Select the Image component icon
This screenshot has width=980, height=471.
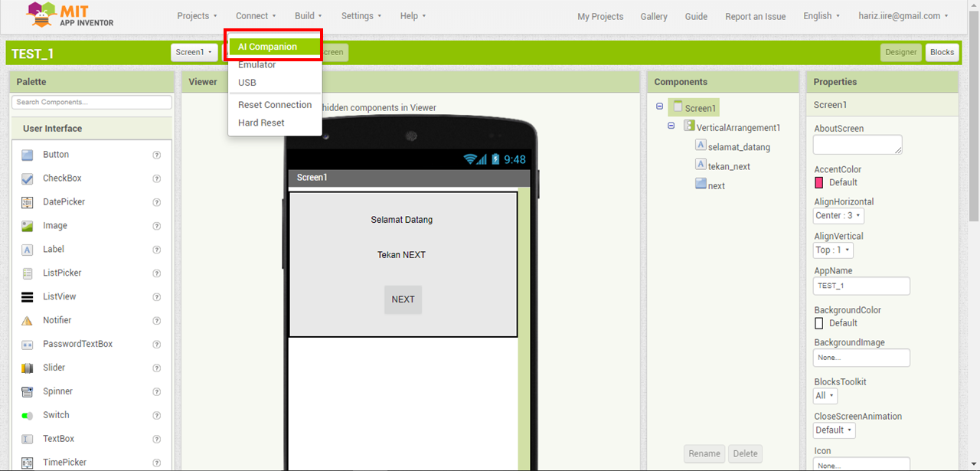(28, 226)
